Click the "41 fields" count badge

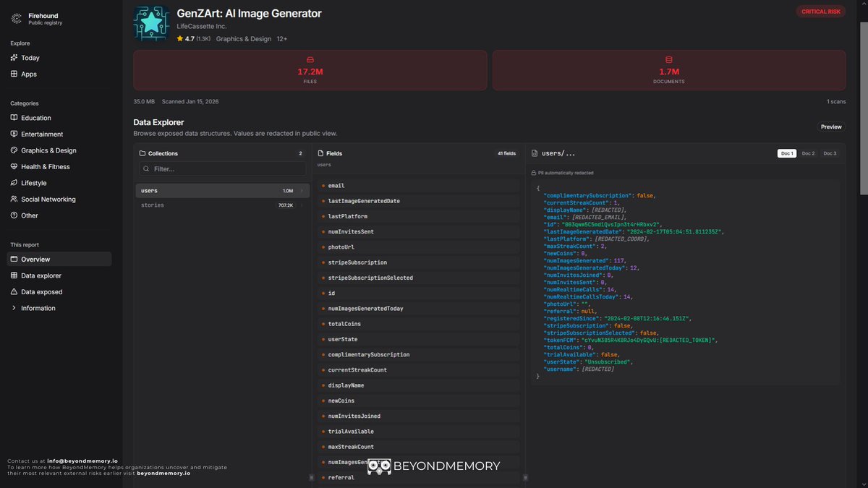506,153
